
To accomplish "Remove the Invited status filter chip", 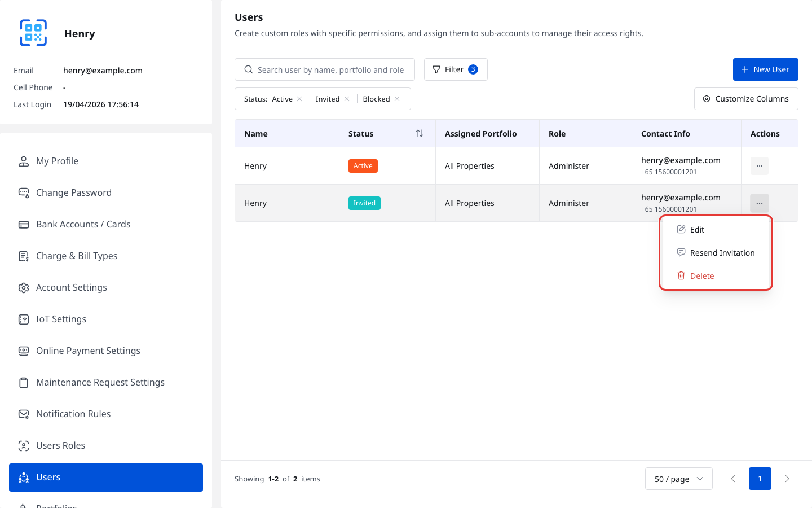I will coord(347,99).
